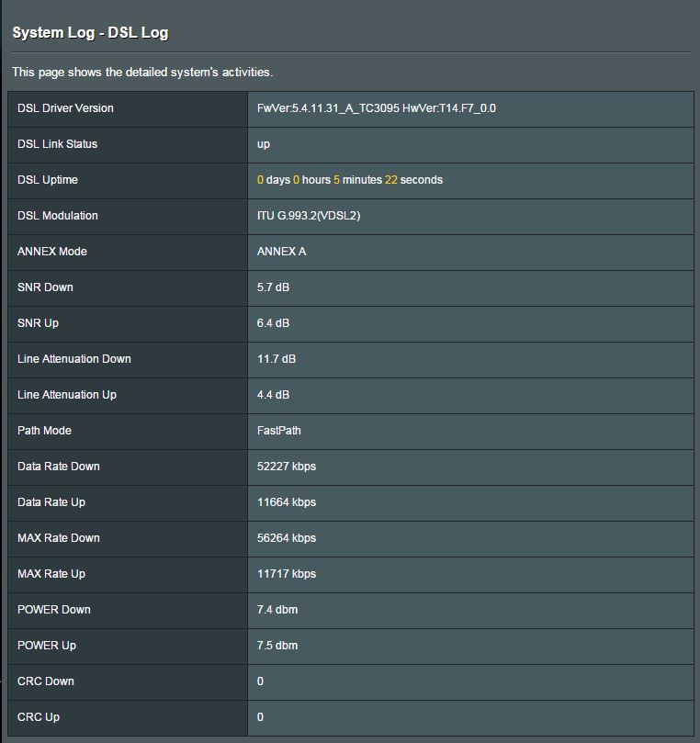This screenshot has width=700, height=743.
Task: Select the '11717 kbps' value
Action: point(287,574)
